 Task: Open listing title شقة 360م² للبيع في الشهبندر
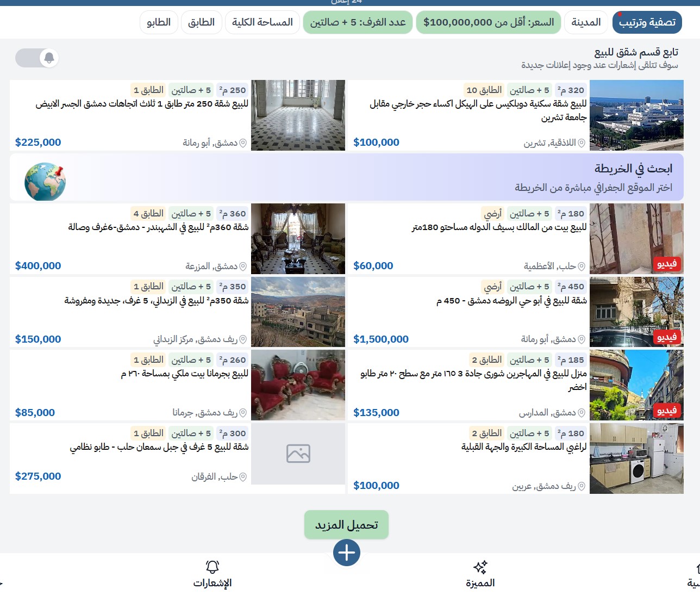tap(158, 227)
